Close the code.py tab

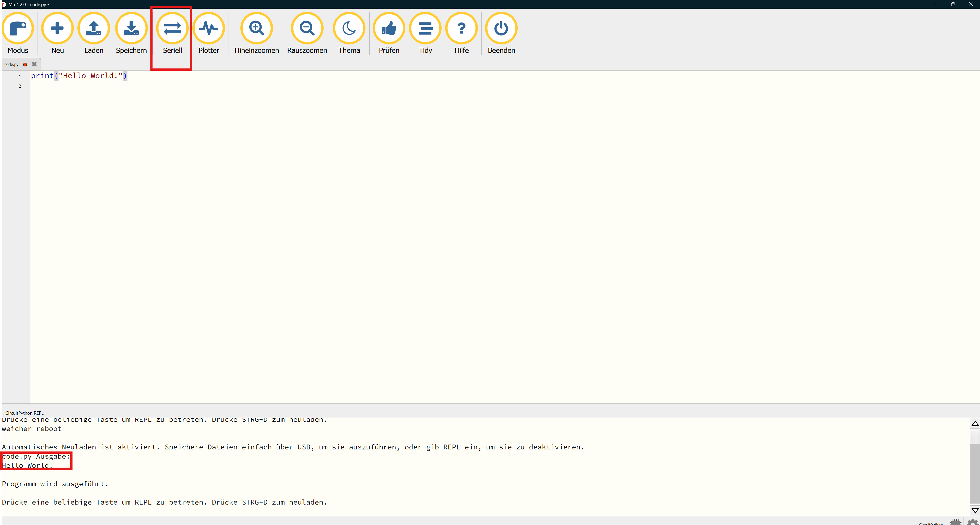click(34, 64)
